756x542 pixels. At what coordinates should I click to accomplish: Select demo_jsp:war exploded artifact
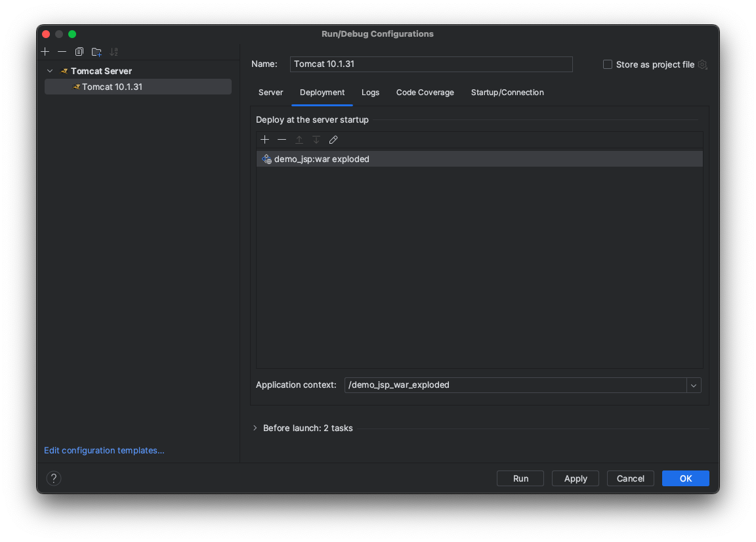click(322, 159)
